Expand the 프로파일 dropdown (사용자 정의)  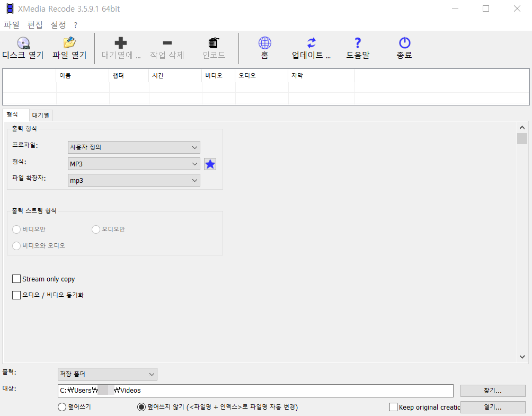[134, 147]
